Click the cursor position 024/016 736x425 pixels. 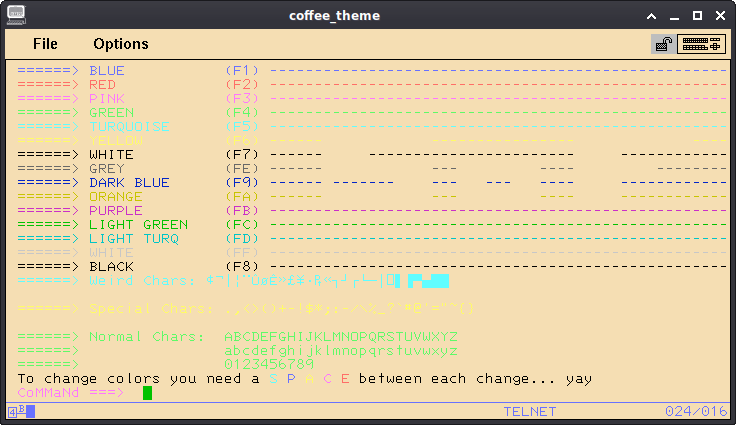[x=696, y=411]
